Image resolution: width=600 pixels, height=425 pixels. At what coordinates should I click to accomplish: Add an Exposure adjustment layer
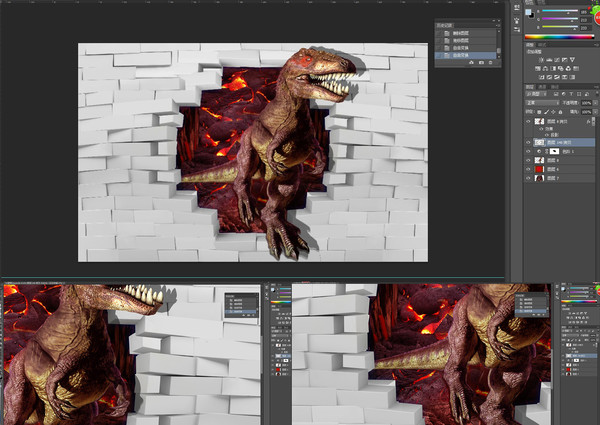(x=564, y=60)
